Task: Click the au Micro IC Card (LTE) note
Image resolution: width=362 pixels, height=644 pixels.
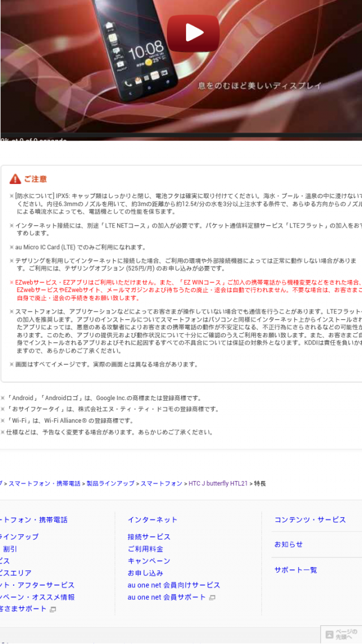Action: 77,247
